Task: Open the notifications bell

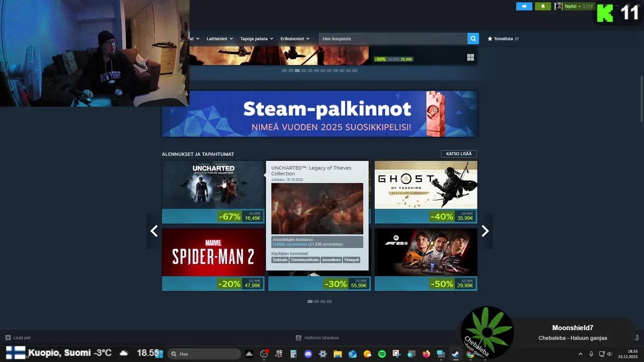Action: (543, 7)
